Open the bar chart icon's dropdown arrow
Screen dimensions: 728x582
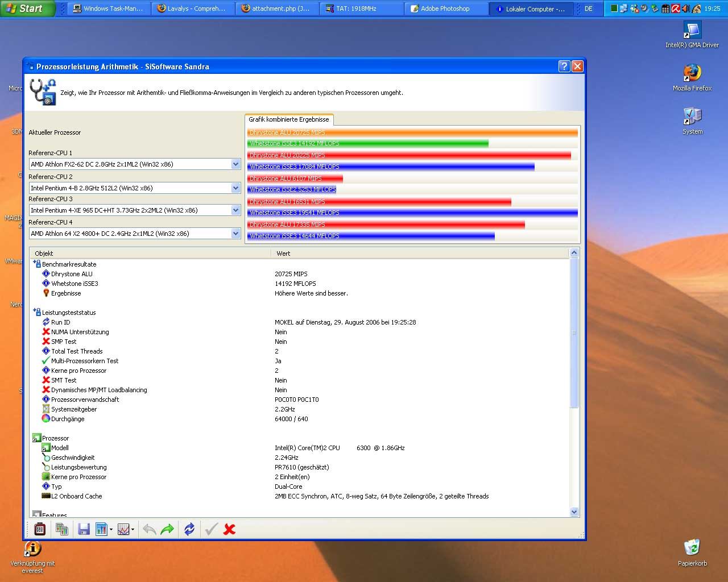click(x=111, y=530)
